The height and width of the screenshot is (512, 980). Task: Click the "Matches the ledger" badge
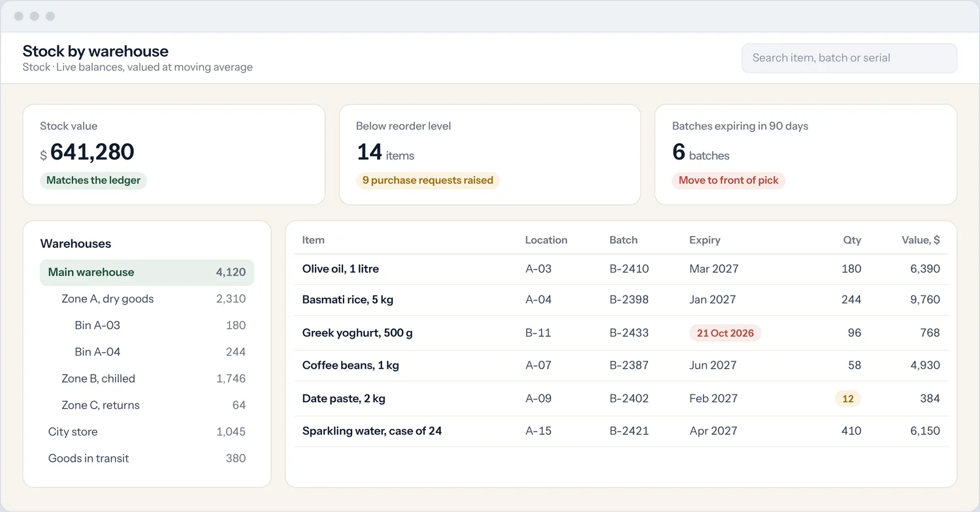point(93,180)
